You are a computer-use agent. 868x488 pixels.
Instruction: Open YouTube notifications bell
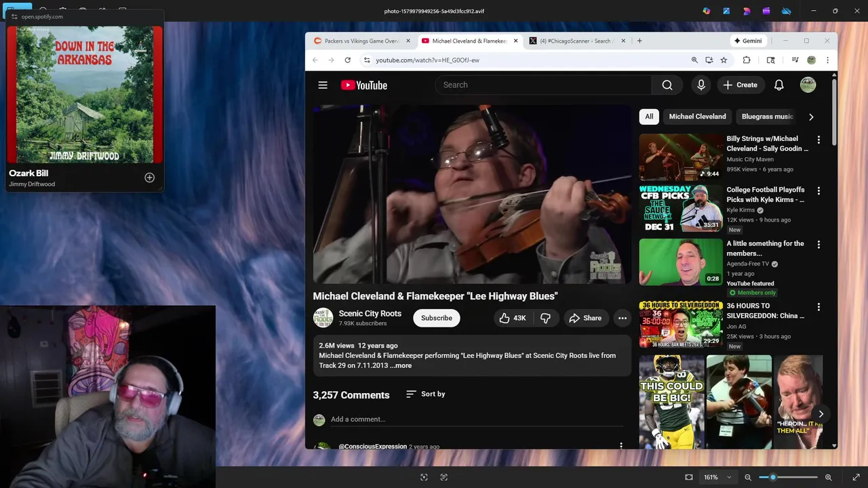click(x=779, y=85)
